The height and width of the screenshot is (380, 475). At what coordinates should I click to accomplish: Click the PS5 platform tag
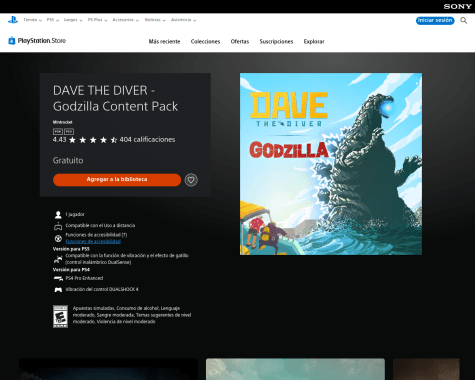click(x=69, y=132)
